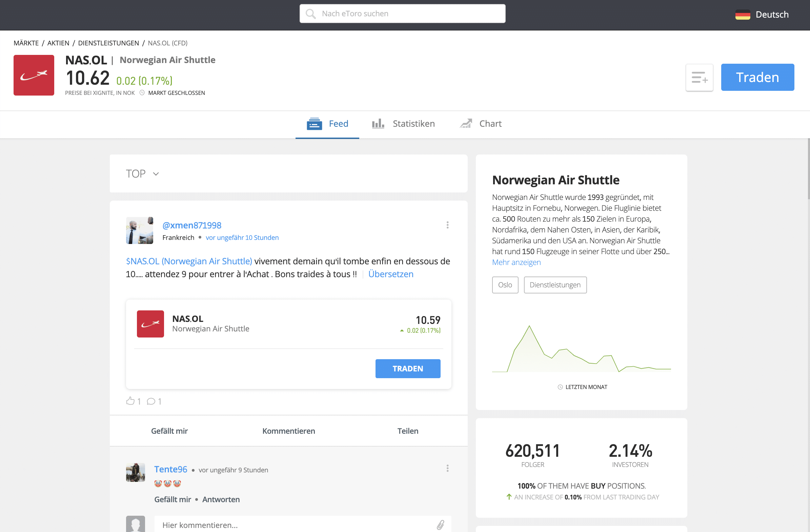Click the $NAS.OL (Norwegian Air Shuttle) tag link
The height and width of the screenshot is (532, 810).
click(189, 261)
